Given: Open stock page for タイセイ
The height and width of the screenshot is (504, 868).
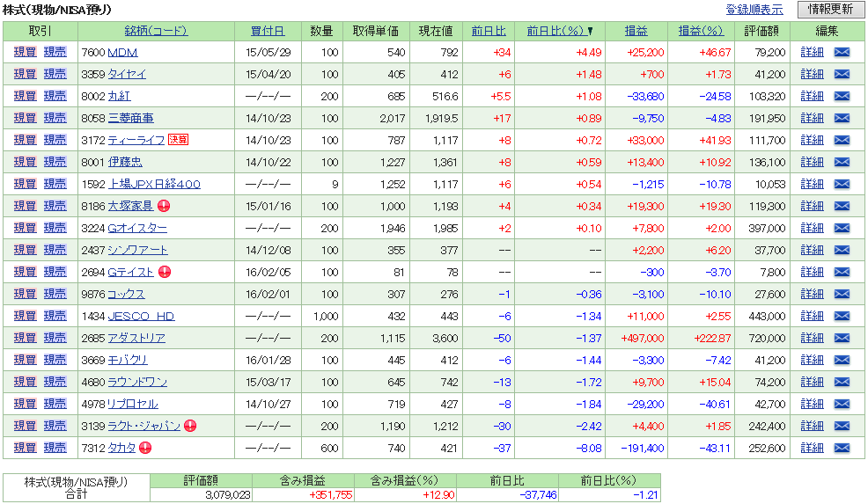Looking at the screenshot, I should [x=127, y=74].
